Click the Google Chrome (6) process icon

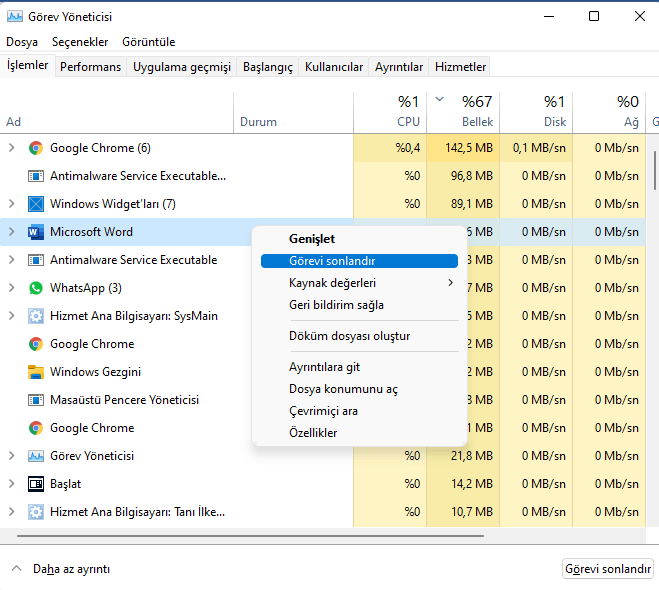(x=36, y=148)
